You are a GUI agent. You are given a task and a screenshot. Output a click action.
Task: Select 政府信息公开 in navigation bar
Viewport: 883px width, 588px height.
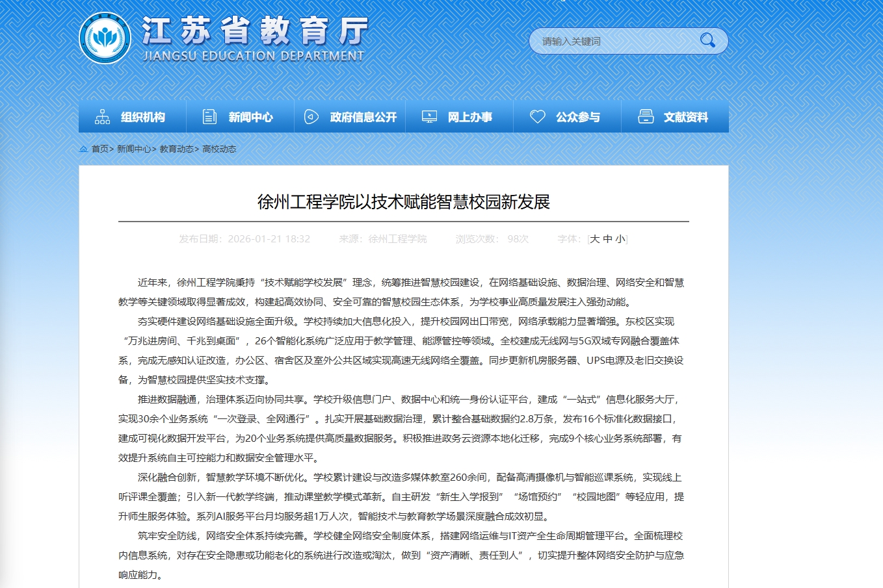point(363,118)
